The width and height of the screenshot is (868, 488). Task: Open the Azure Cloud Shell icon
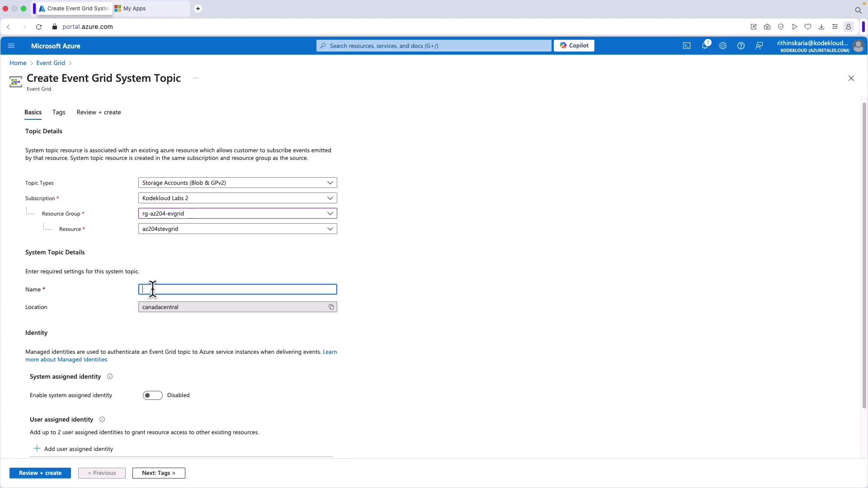[686, 46]
